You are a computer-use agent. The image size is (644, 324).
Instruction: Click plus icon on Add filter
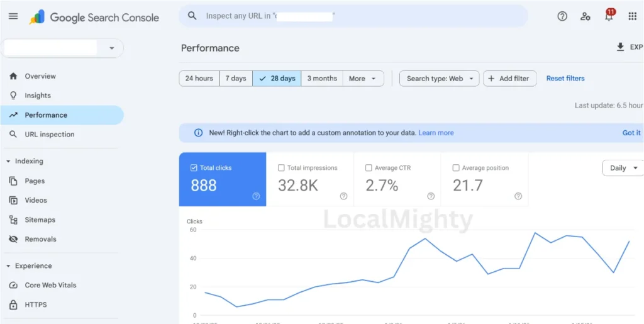(x=491, y=79)
